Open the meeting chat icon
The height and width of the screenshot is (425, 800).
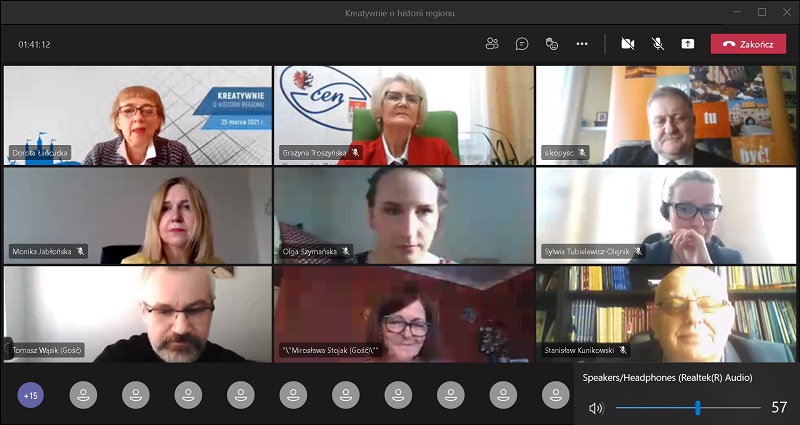521,44
